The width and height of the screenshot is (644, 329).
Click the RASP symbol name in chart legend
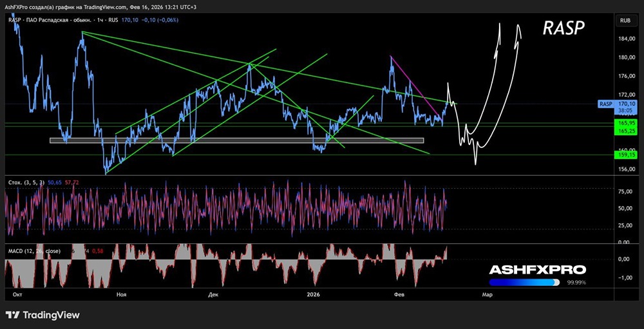(x=14, y=20)
